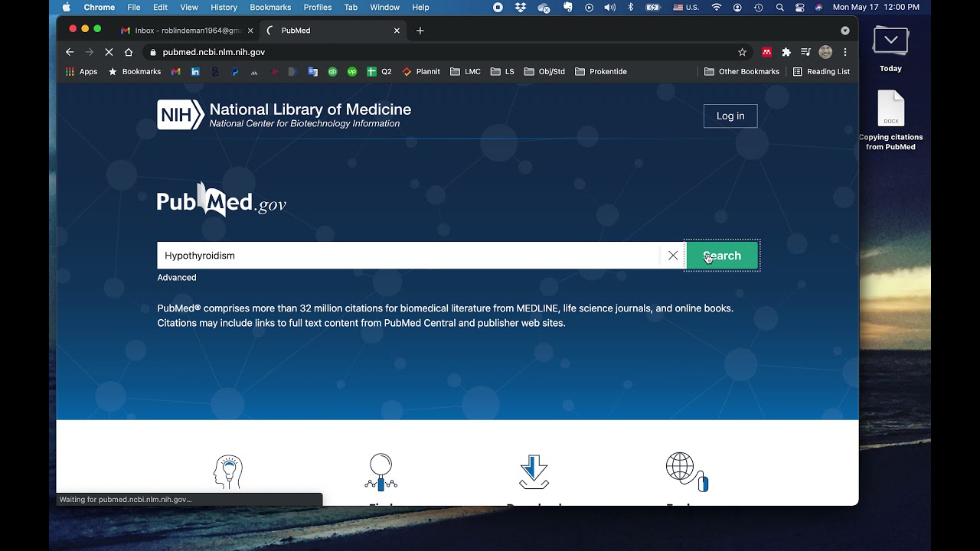Click the Log in button
The image size is (980, 551).
tap(730, 116)
